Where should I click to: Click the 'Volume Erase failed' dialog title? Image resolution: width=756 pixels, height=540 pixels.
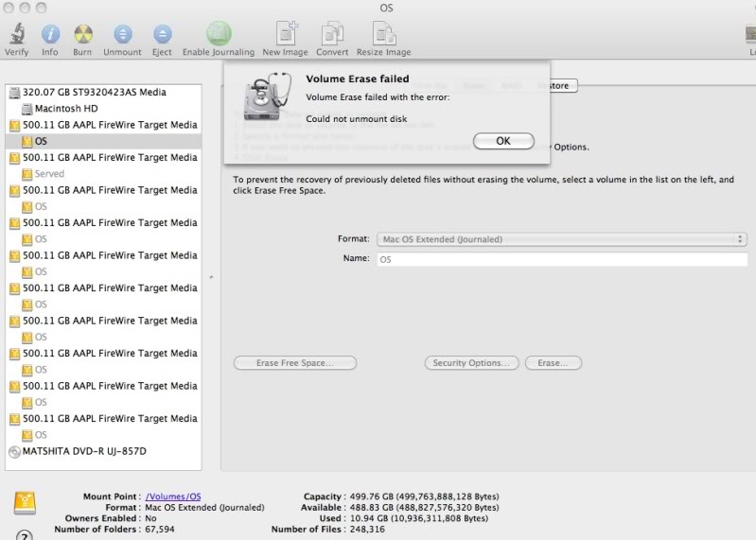(x=358, y=78)
